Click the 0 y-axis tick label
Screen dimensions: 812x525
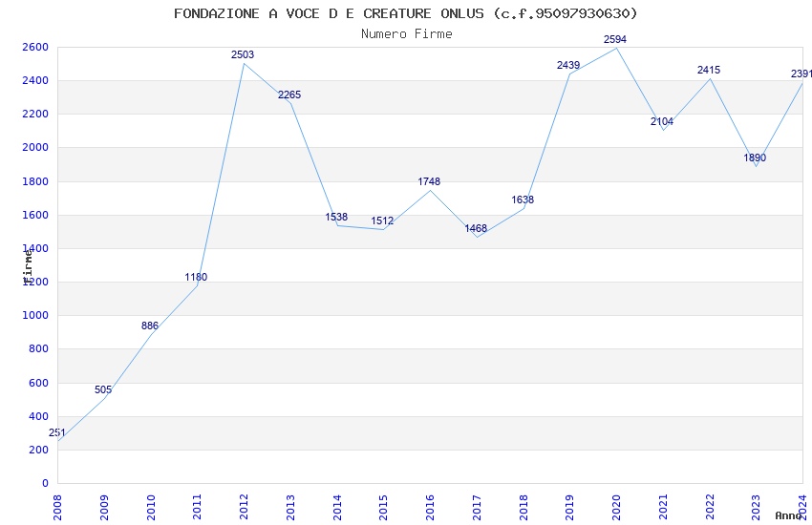[x=46, y=484]
